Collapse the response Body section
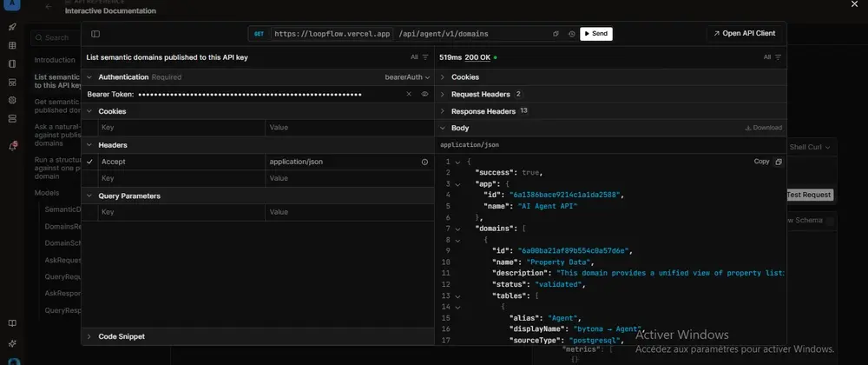The image size is (868, 365). (443, 128)
